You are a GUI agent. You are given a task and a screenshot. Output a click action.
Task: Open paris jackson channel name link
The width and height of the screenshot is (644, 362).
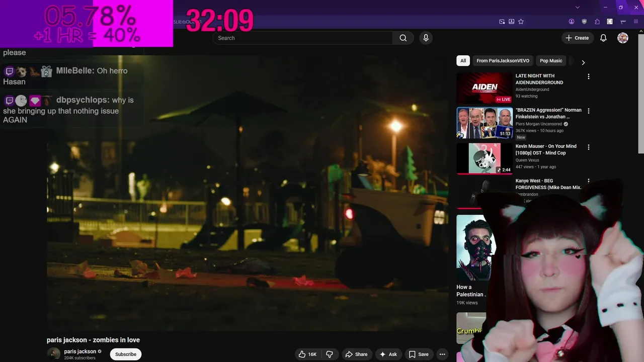[80, 351]
